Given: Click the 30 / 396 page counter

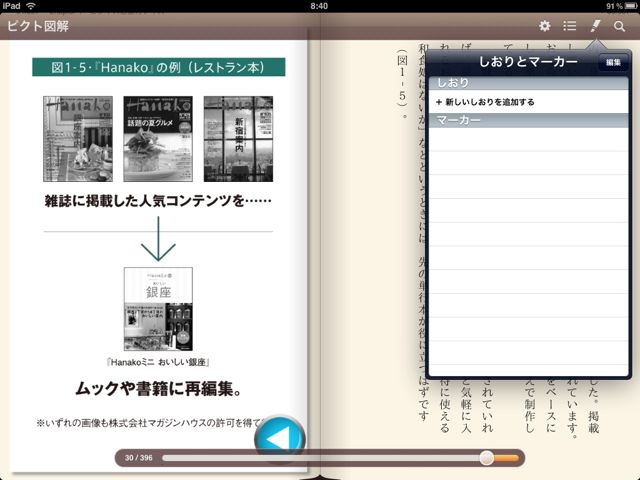Looking at the screenshot, I should pyautogui.click(x=139, y=458).
